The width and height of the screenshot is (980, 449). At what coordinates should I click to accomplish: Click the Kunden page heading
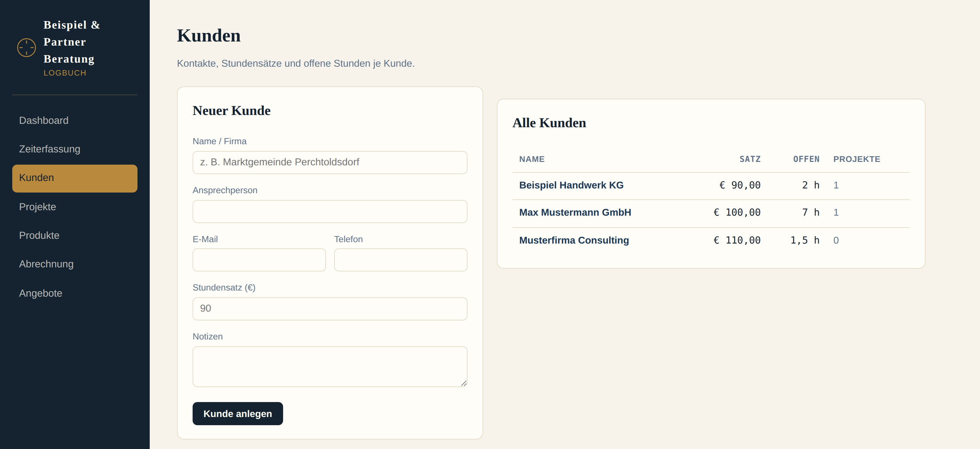click(x=209, y=36)
